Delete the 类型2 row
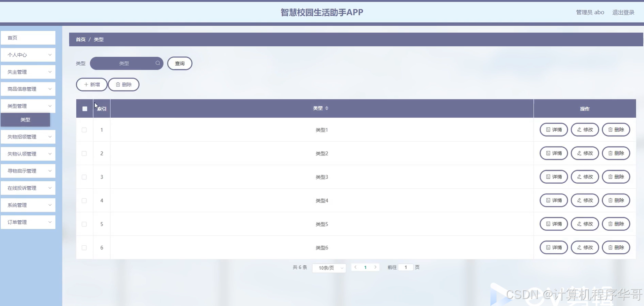Image resolution: width=644 pixels, height=306 pixels. point(616,153)
